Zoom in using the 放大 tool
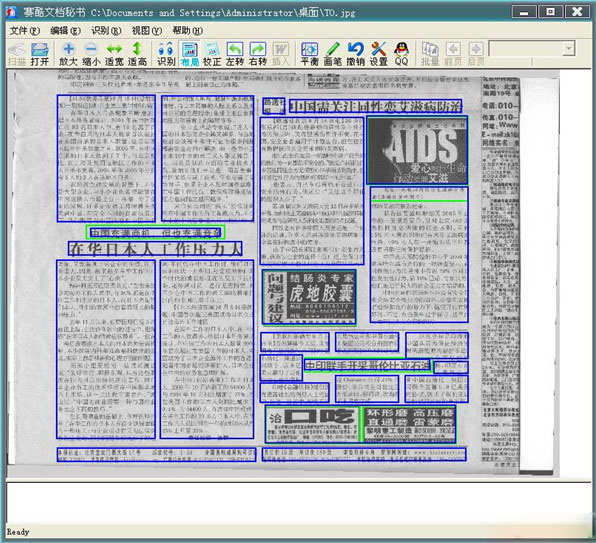The height and width of the screenshot is (543, 596). [x=68, y=54]
